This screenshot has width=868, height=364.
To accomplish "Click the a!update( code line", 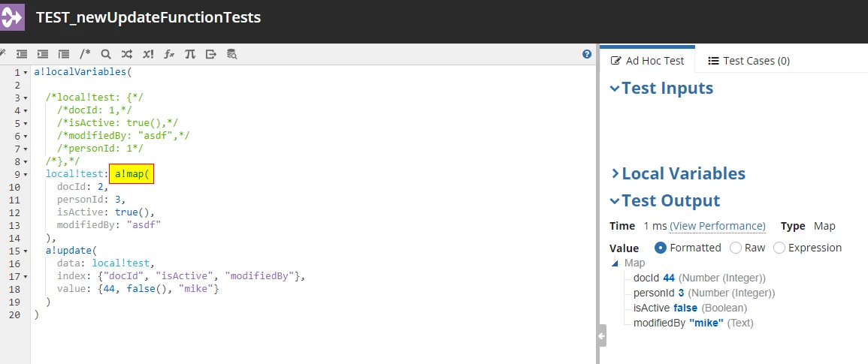I will coord(71,251).
